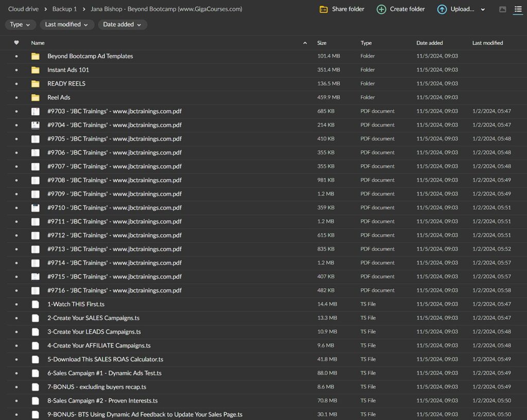Click the favorites heart column header icon
Viewport: 527px width, 420px height.
click(x=16, y=43)
